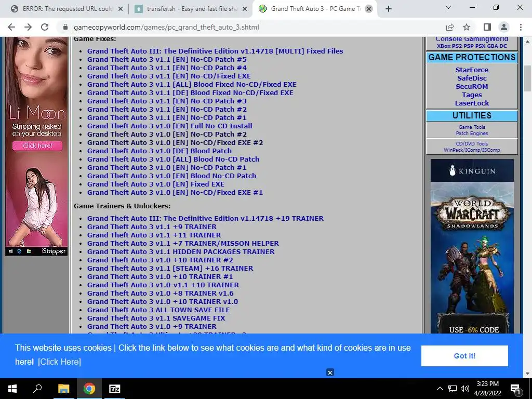
Task: Open the tab search dropdown
Action: pyautogui.click(x=448, y=7)
